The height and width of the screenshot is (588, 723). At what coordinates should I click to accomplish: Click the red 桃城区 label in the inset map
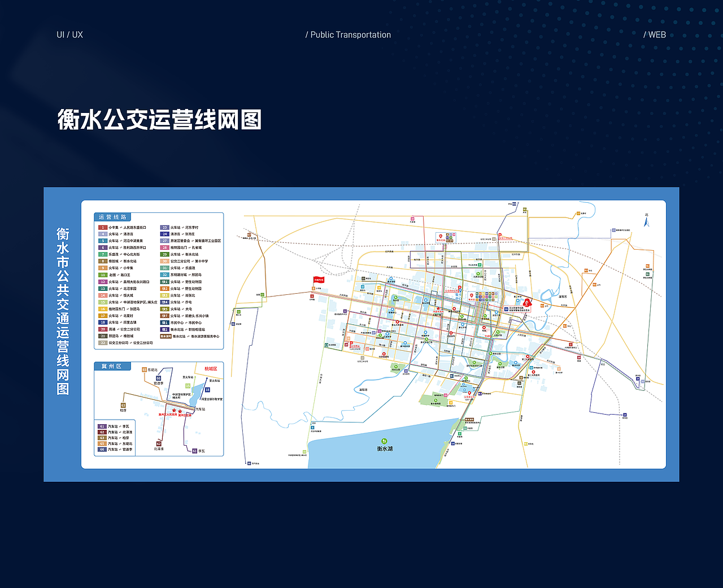[211, 369]
